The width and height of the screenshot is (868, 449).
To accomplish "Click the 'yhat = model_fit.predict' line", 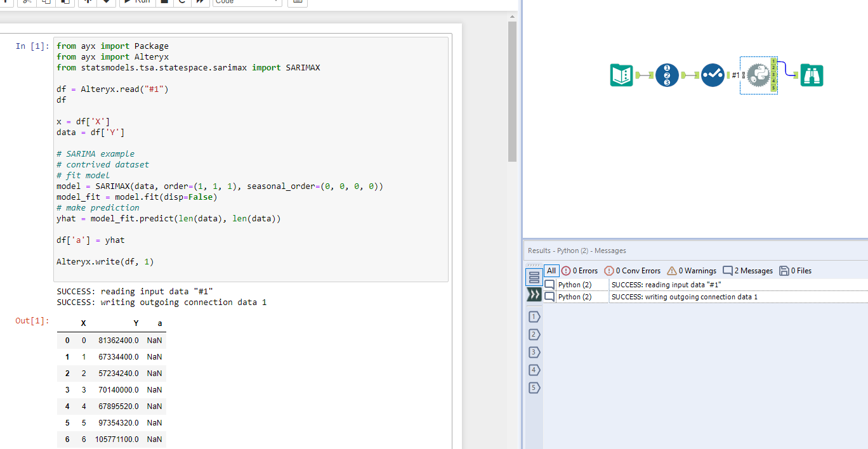I will 169,219.
